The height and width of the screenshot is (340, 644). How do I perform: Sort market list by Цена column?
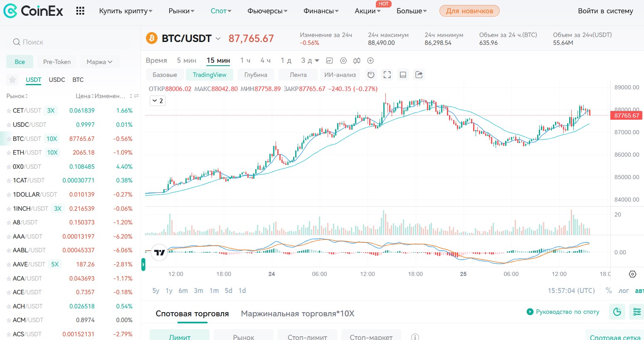[x=85, y=96]
